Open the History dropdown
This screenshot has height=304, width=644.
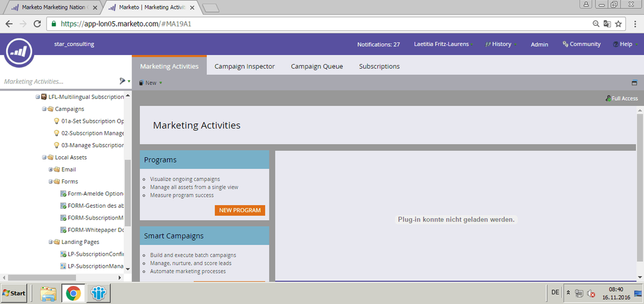[501, 45]
